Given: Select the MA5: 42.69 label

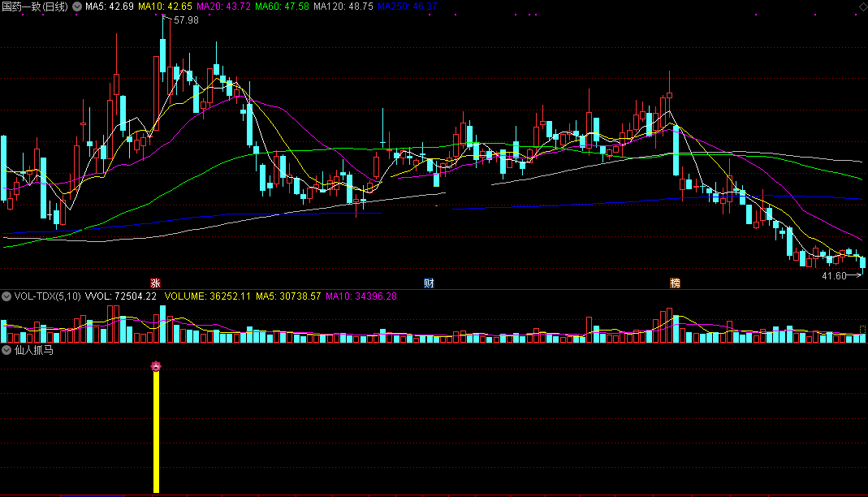Looking at the screenshot, I should pos(110,6).
